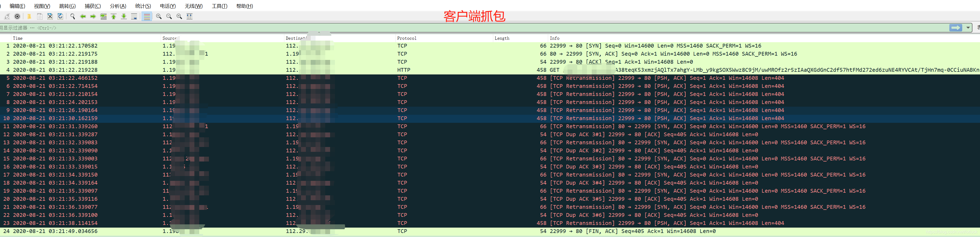
Task: Select packet 3 timed 03:21:22.219188
Action: [490, 62]
